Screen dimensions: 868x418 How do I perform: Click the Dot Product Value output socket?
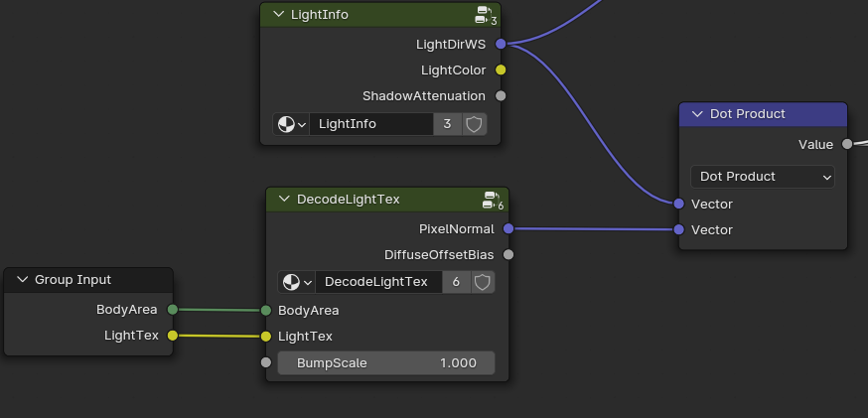point(847,145)
